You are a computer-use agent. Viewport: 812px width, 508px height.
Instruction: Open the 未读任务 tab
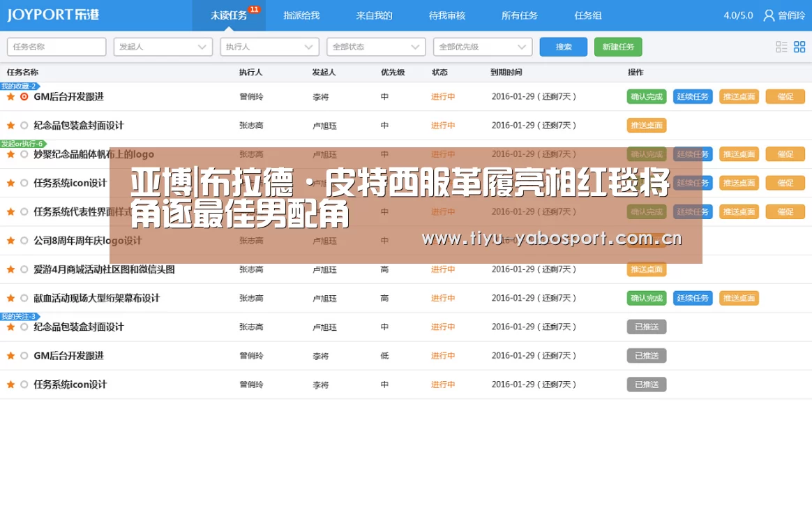pyautogui.click(x=229, y=15)
